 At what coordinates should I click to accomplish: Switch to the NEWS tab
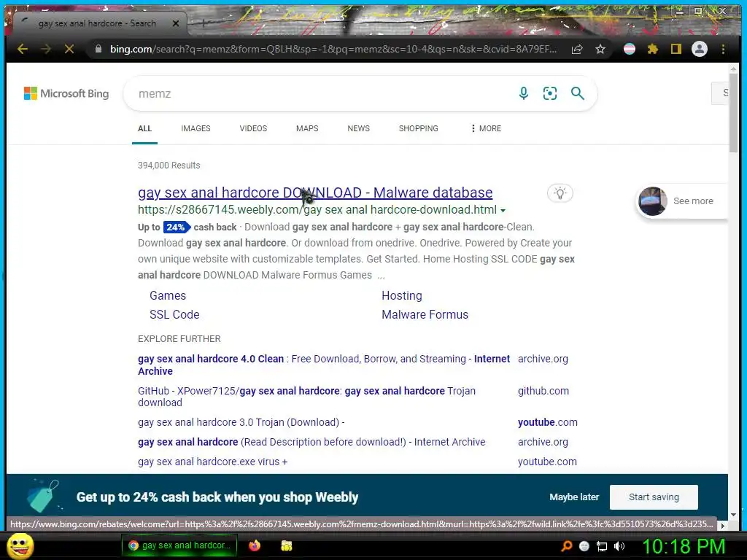pos(359,128)
